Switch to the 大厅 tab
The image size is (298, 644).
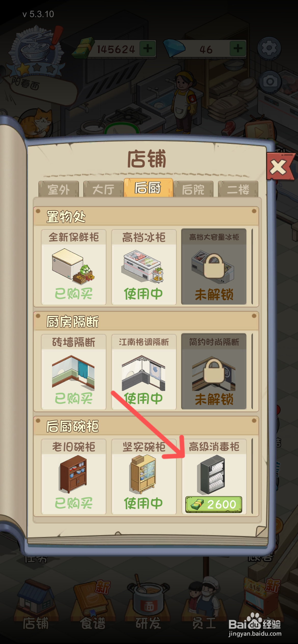103,189
